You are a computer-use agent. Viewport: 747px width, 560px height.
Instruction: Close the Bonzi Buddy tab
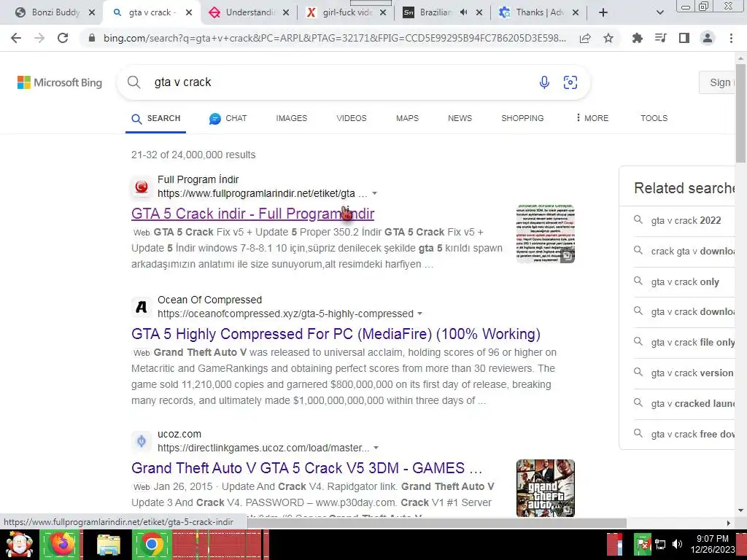93,13
